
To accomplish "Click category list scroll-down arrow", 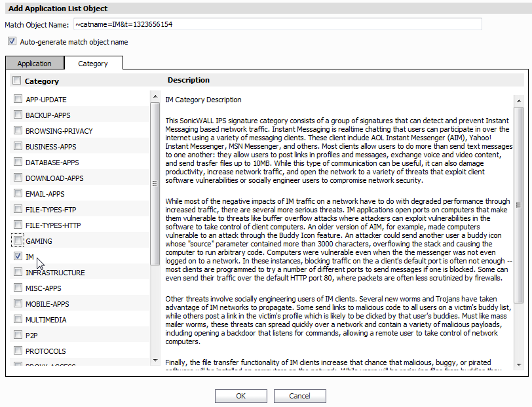I will [x=155, y=360].
